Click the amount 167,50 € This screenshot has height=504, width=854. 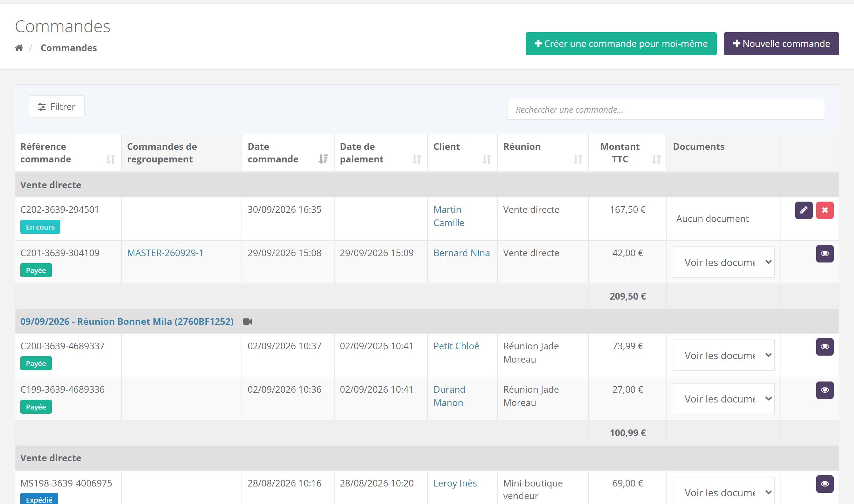pyautogui.click(x=628, y=210)
